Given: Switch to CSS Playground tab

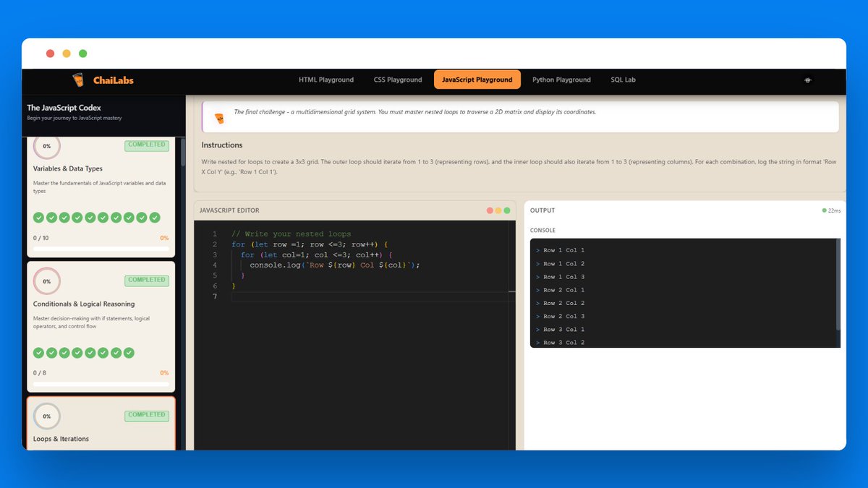Looking at the screenshot, I should [x=398, y=80].
